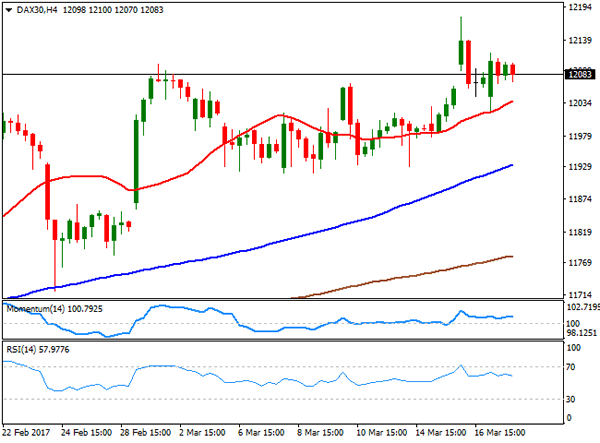The width and height of the screenshot is (600, 443).
Task: Select the 11929 price axis label
Action: tap(580, 167)
